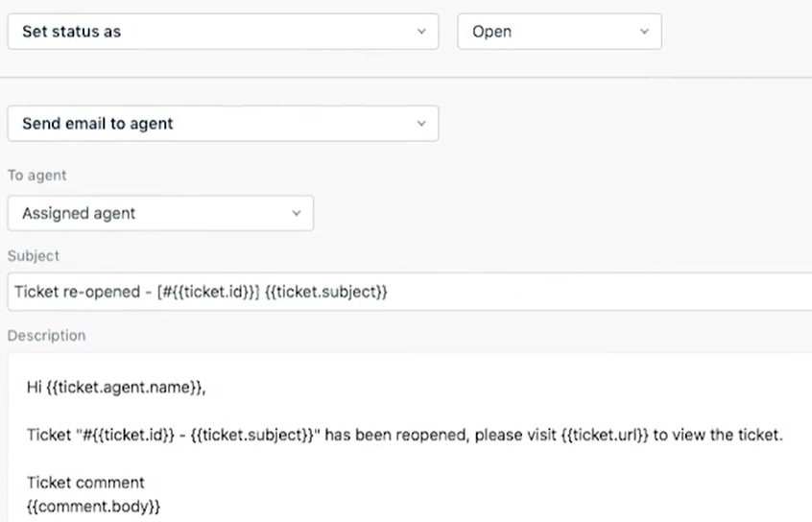The height and width of the screenshot is (522, 812).
Task: Click 'has been reopened' text in description
Action: coord(396,435)
